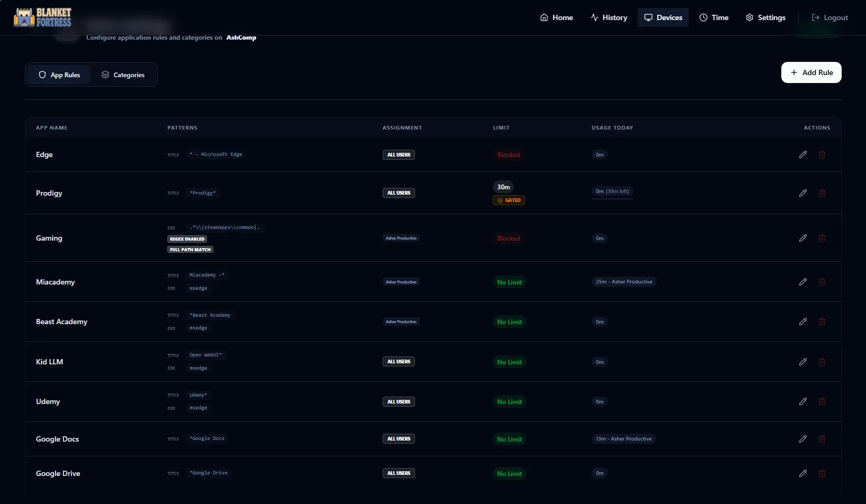This screenshot has height=504, width=866.
Task: Log out with the Logout button
Action: coord(830,17)
